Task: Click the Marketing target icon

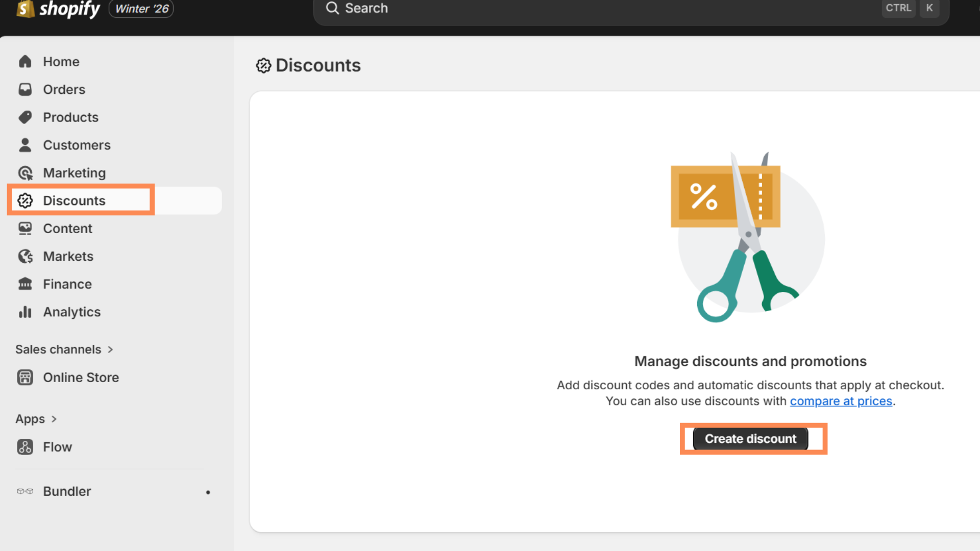Action: [x=25, y=173]
